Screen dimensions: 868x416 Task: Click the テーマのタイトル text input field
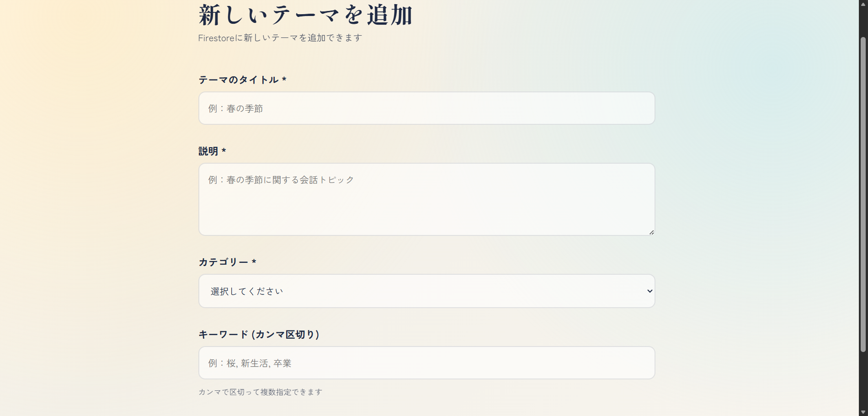point(426,108)
